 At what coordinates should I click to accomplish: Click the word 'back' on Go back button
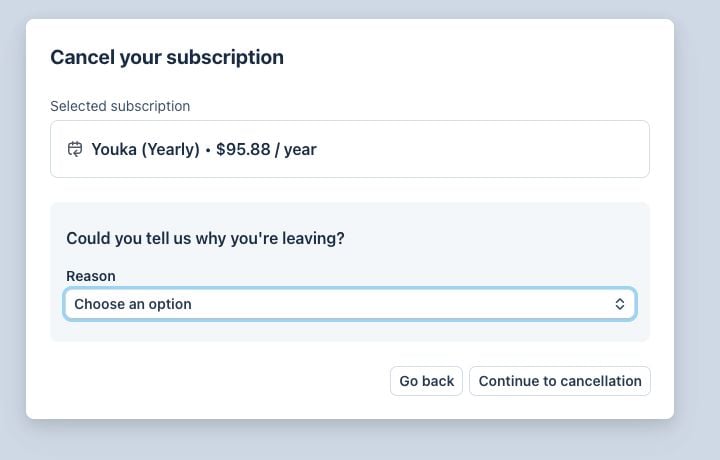(x=439, y=381)
